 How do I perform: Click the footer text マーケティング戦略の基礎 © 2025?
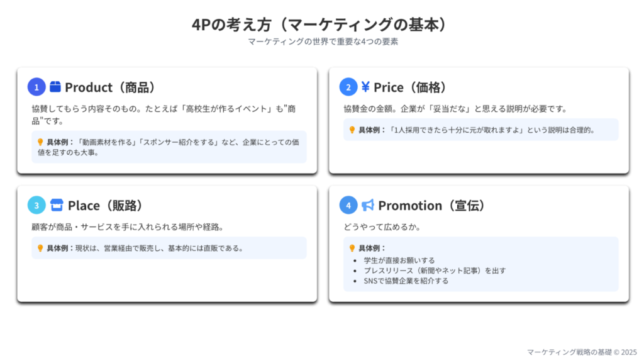(581, 352)
